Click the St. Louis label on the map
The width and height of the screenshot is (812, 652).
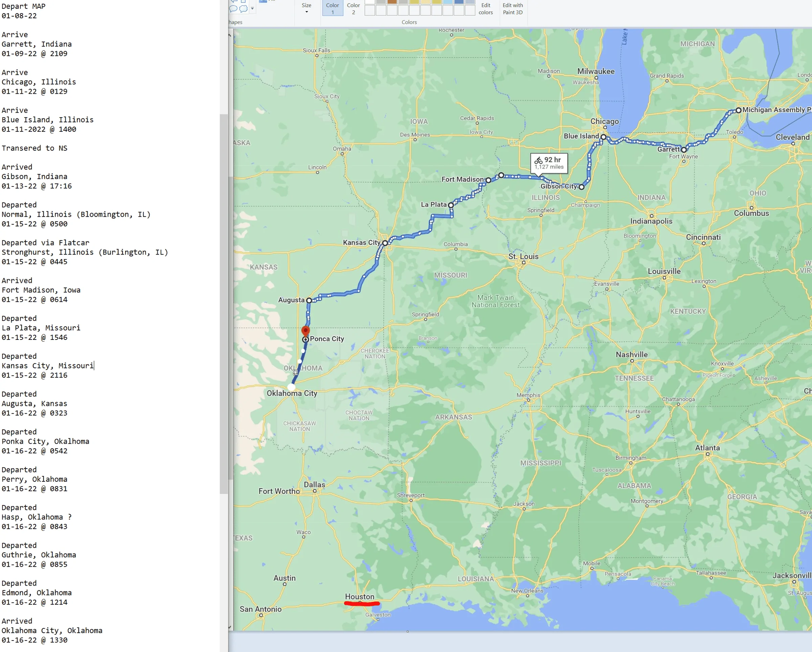[523, 257]
